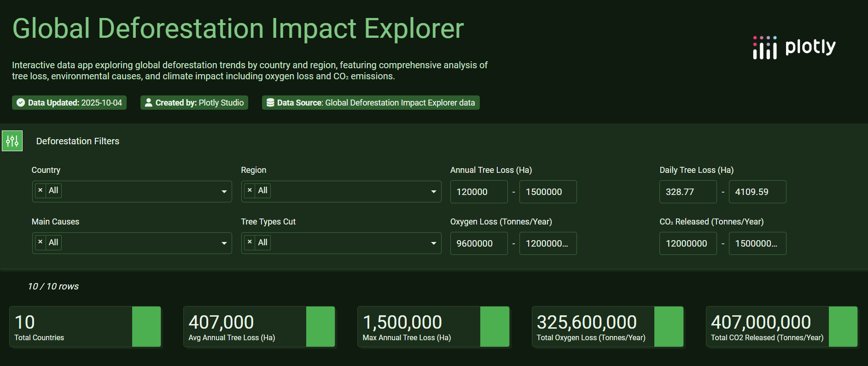Click the CO₂ Released (Tonnes/Year) label
The height and width of the screenshot is (366, 868).
(711, 222)
